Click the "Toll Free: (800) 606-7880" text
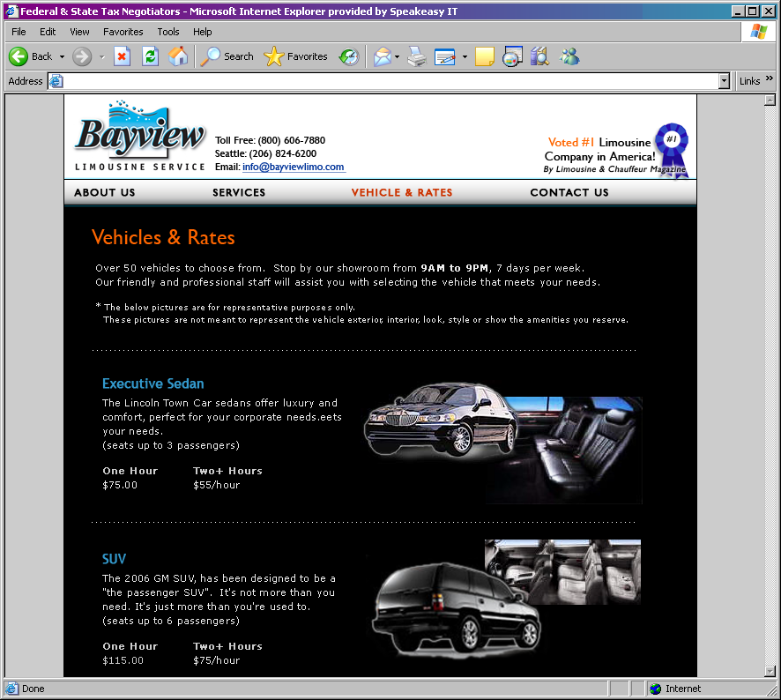 pyautogui.click(x=270, y=140)
